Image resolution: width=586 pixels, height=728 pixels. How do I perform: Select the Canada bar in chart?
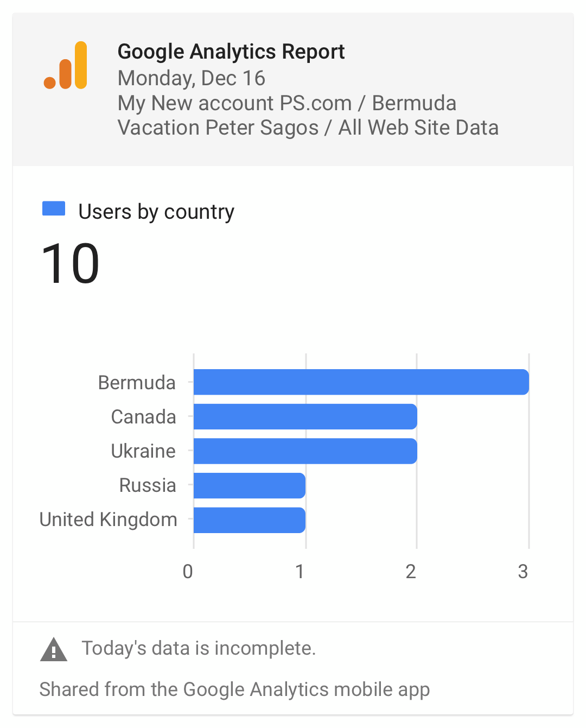305,416
